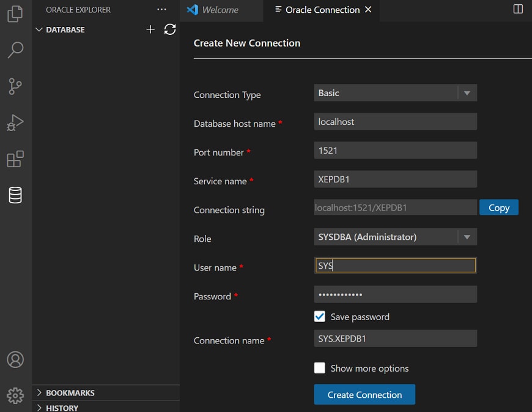Open the Role dropdown

[395, 237]
